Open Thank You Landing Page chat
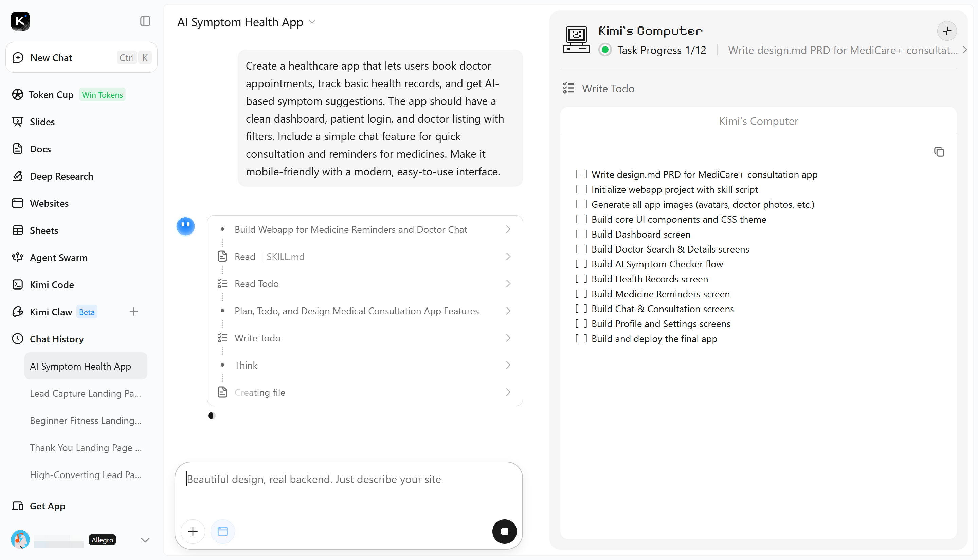 pyautogui.click(x=86, y=448)
